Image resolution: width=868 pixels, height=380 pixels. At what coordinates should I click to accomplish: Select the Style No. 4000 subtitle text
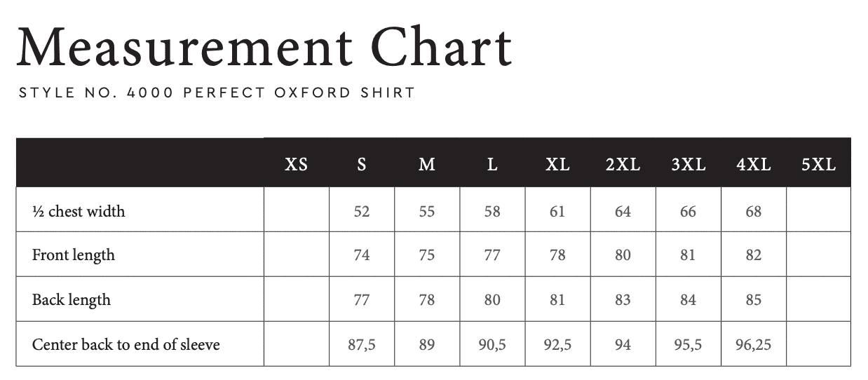[217, 93]
